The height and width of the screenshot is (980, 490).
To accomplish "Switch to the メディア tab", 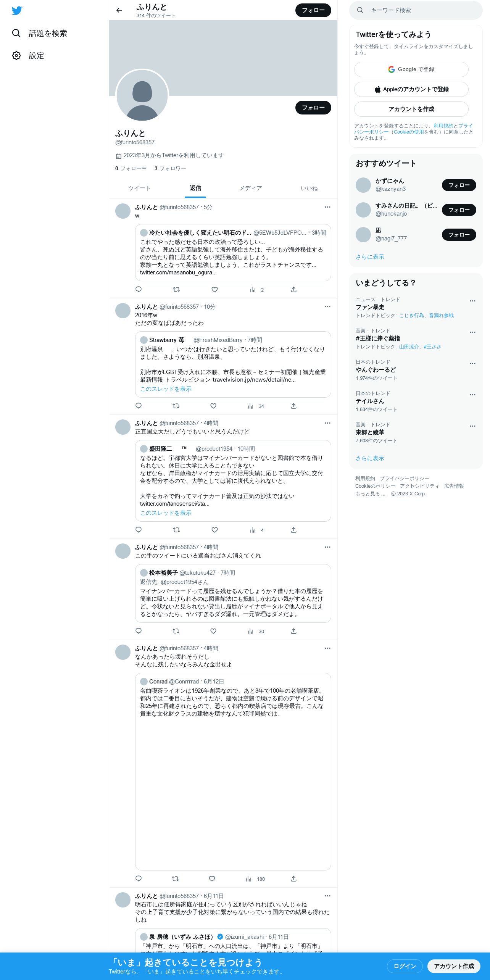I will tap(251, 188).
